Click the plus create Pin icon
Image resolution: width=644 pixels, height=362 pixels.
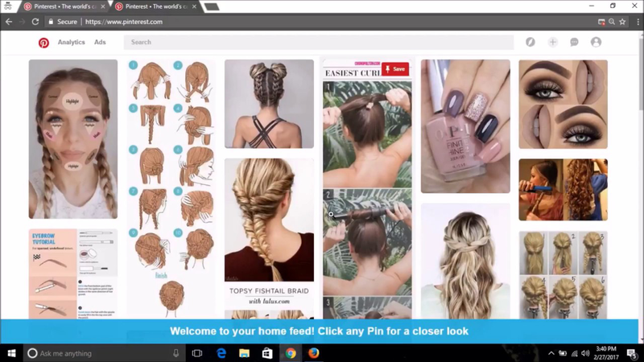coord(552,42)
